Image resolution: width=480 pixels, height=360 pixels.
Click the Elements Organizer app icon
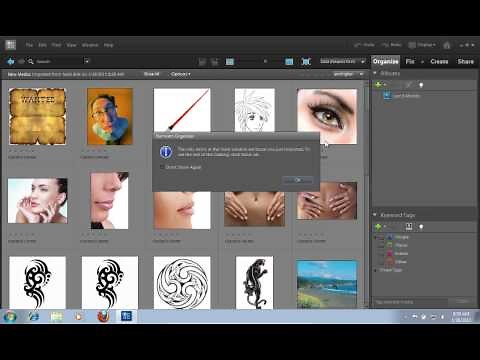(x=11, y=45)
